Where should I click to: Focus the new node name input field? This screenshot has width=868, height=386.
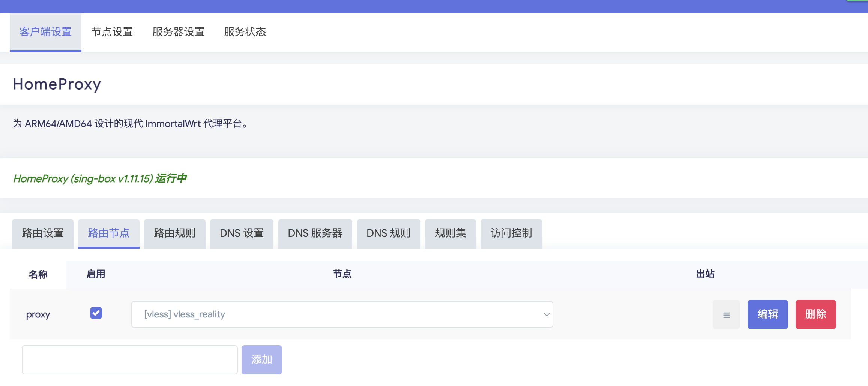pyautogui.click(x=129, y=359)
